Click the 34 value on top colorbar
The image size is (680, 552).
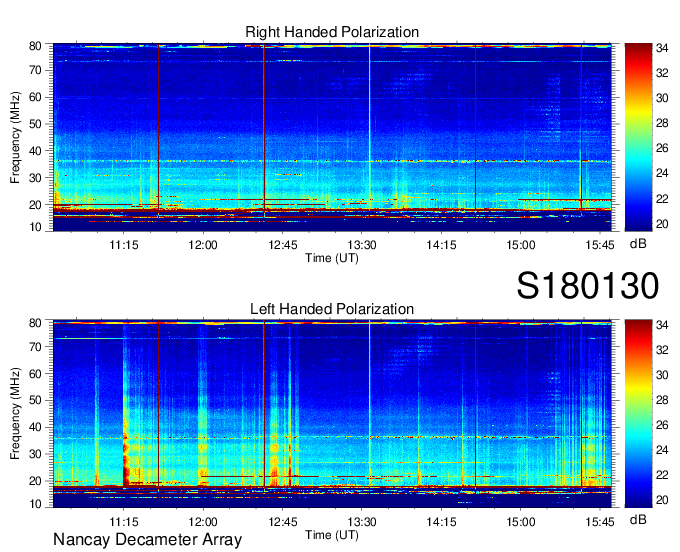pyautogui.click(x=662, y=48)
